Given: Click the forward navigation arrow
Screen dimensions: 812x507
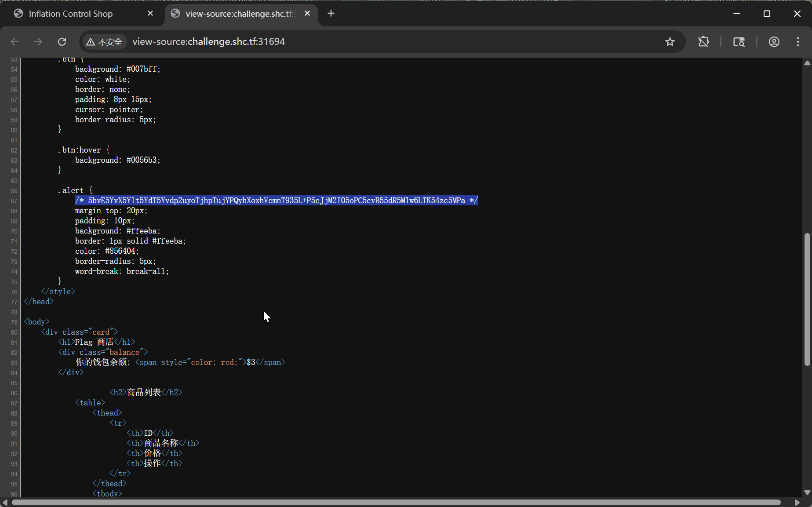Looking at the screenshot, I should point(38,42).
